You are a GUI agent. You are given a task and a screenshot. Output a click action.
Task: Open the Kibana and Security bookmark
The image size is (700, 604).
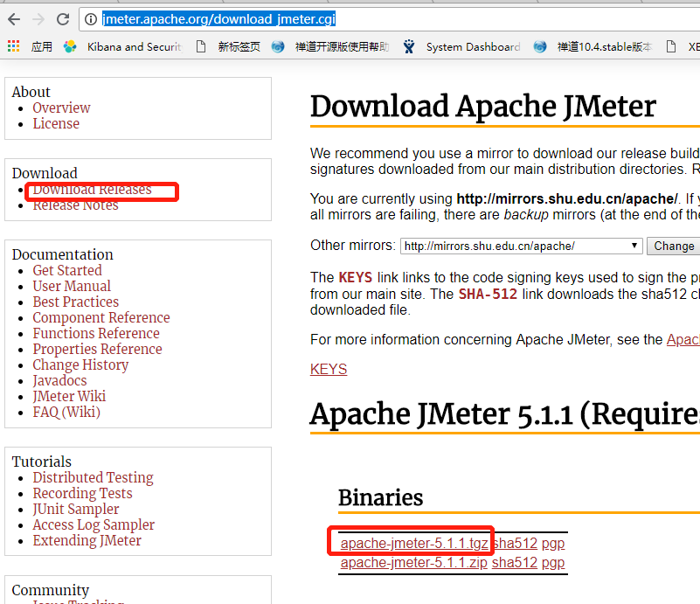click(122, 46)
